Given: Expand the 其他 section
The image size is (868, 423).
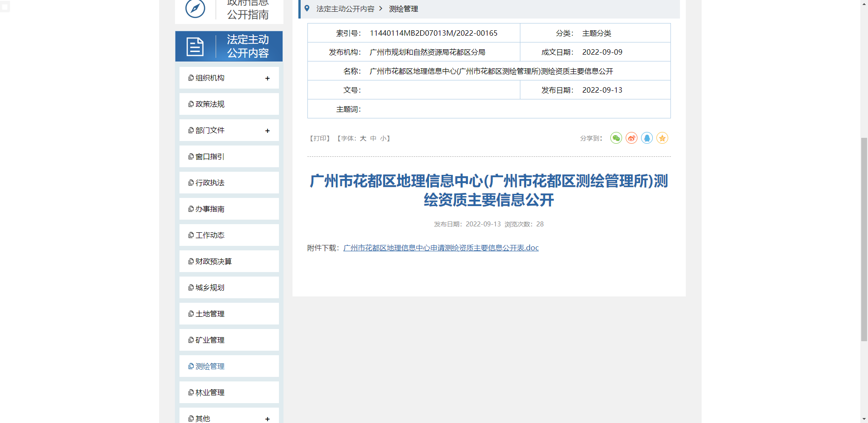Looking at the screenshot, I should click(267, 418).
